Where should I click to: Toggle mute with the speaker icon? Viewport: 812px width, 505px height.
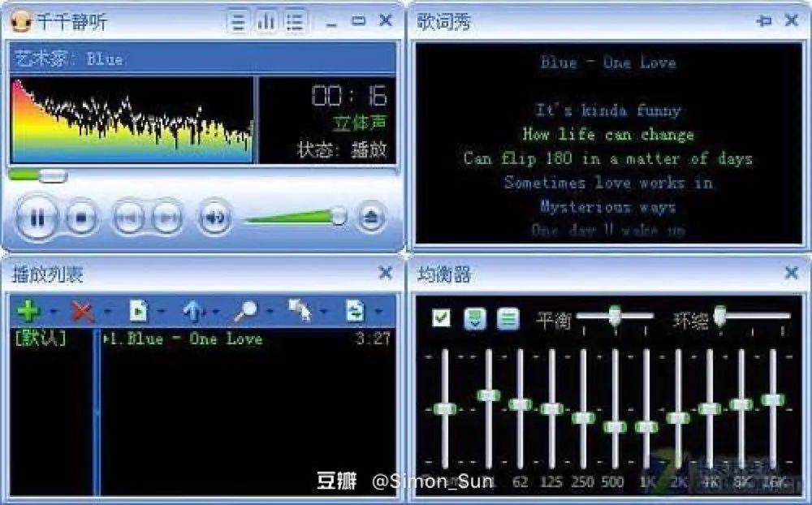pos(214,216)
